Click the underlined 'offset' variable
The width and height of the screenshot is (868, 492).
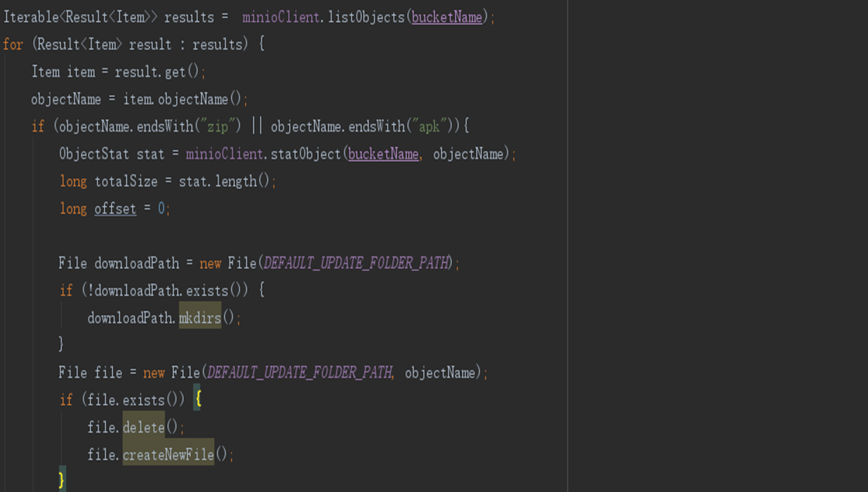point(115,208)
